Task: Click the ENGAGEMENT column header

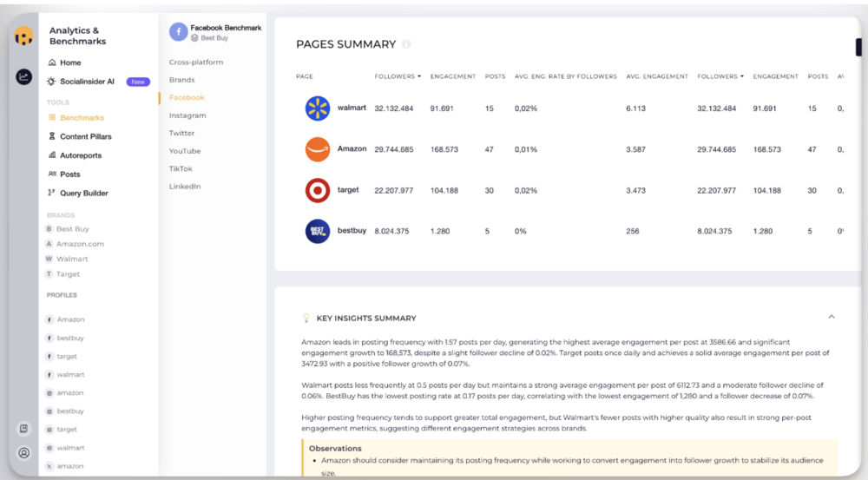Action: 453,76
